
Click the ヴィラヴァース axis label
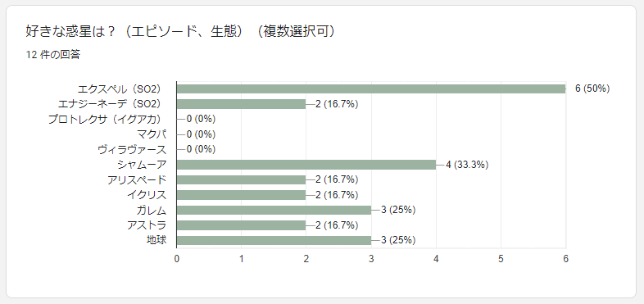click(132, 149)
